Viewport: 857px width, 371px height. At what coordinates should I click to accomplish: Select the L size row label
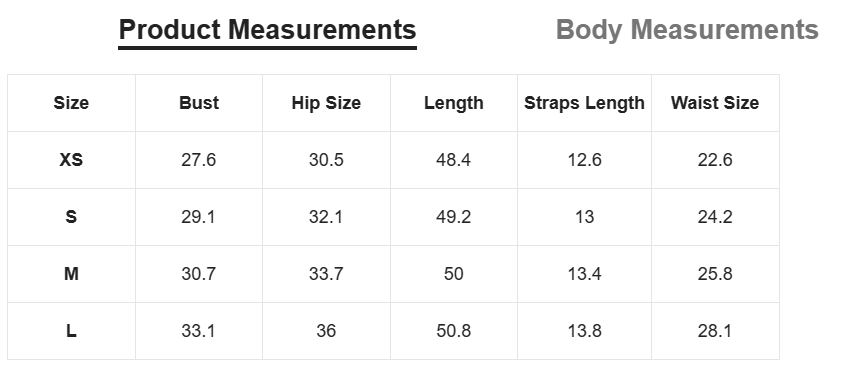tap(71, 331)
